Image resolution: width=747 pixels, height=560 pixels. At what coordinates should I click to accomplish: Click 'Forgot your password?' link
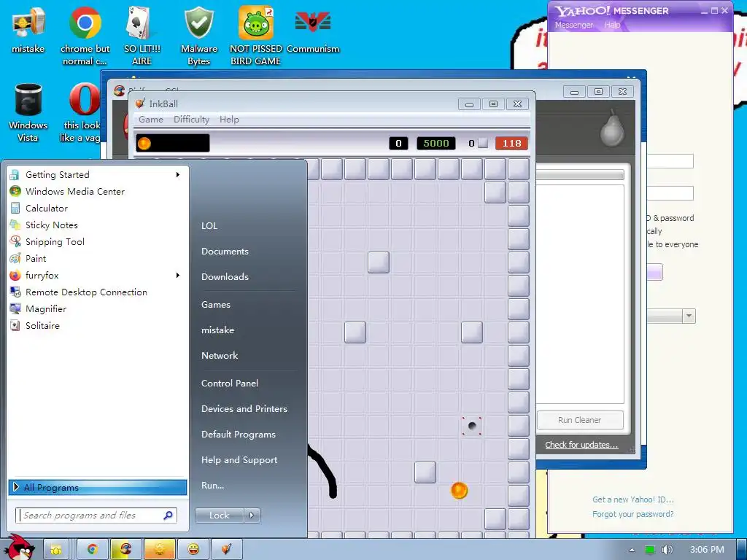(632, 514)
